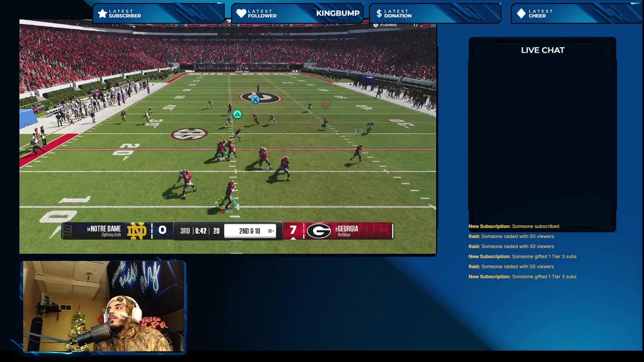Click the 2ND & 10 down indicator
This screenshot has width=644, height=362.
click(250, 231)
